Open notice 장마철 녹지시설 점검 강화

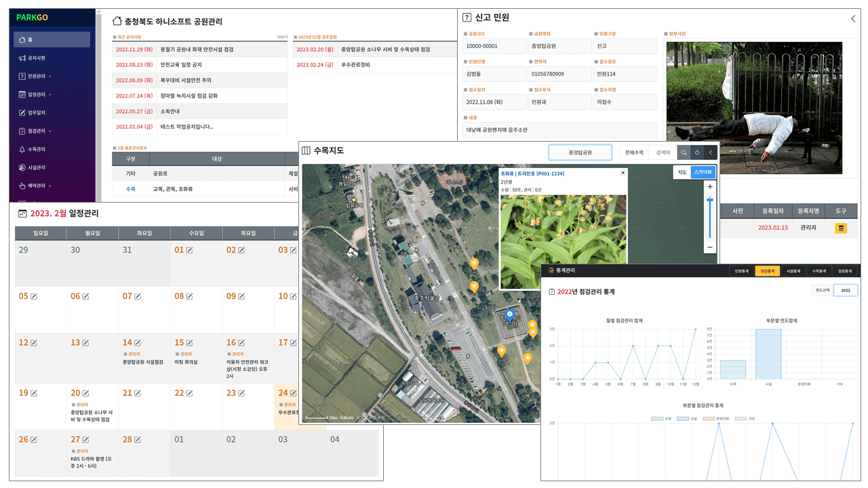click(189, 96)
